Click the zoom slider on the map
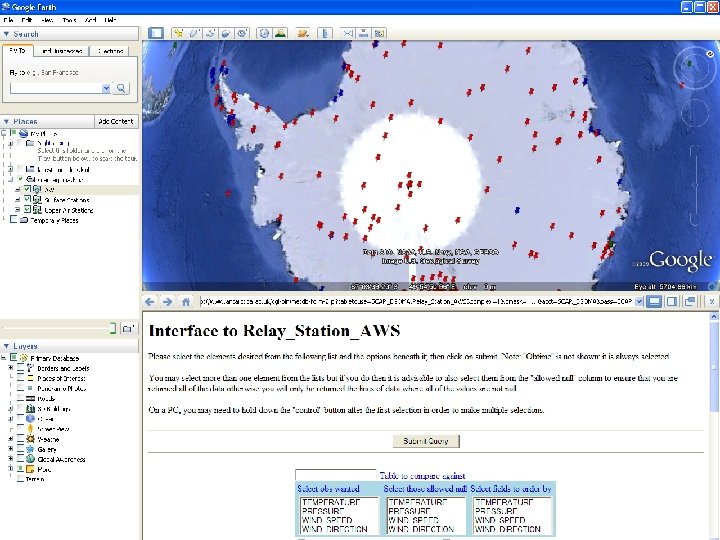 (695, 185)
